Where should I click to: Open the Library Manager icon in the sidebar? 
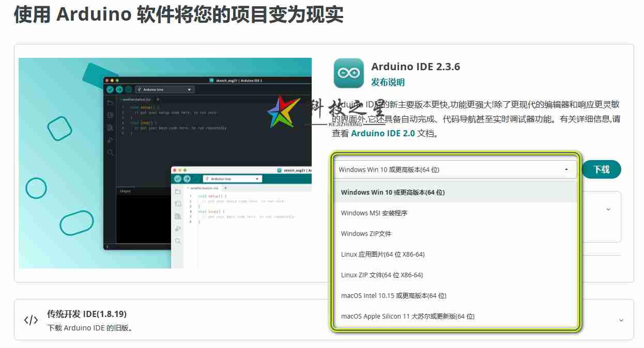pyautogui.click(x=110, y=127)
